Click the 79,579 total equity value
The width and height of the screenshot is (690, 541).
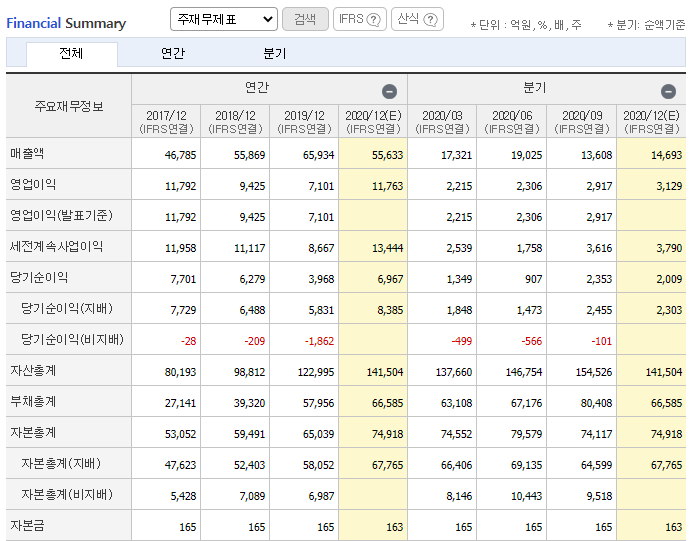tap(527, 434)
